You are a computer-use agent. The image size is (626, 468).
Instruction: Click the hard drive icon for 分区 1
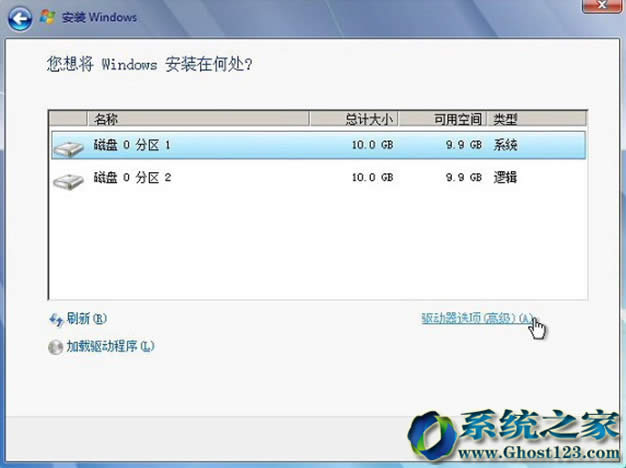(x=68, y=147)
